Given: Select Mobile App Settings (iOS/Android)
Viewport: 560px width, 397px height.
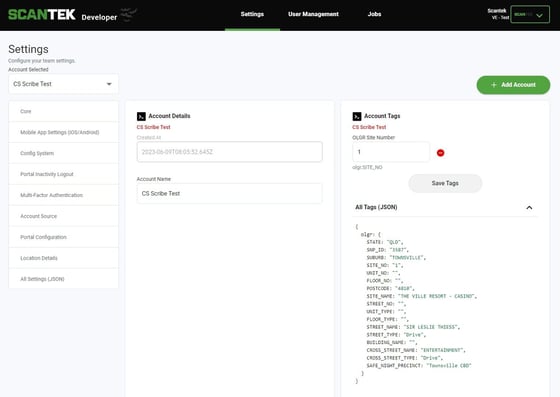Looking at the screenshot, I should (63, 132).
